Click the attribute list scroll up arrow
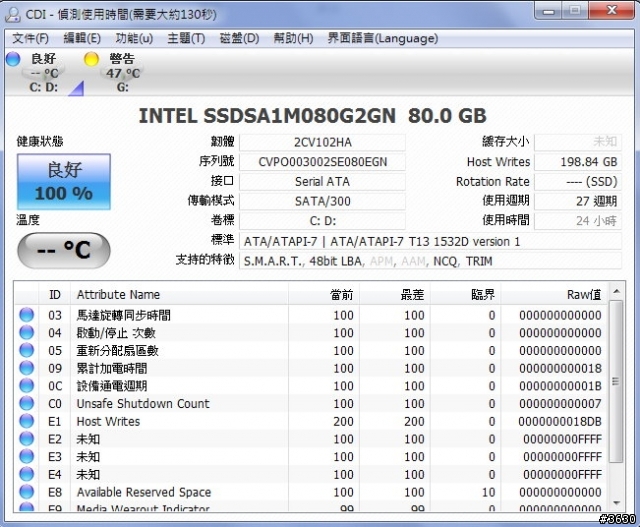This screenshot has width=640, height=527. [616, 291]
